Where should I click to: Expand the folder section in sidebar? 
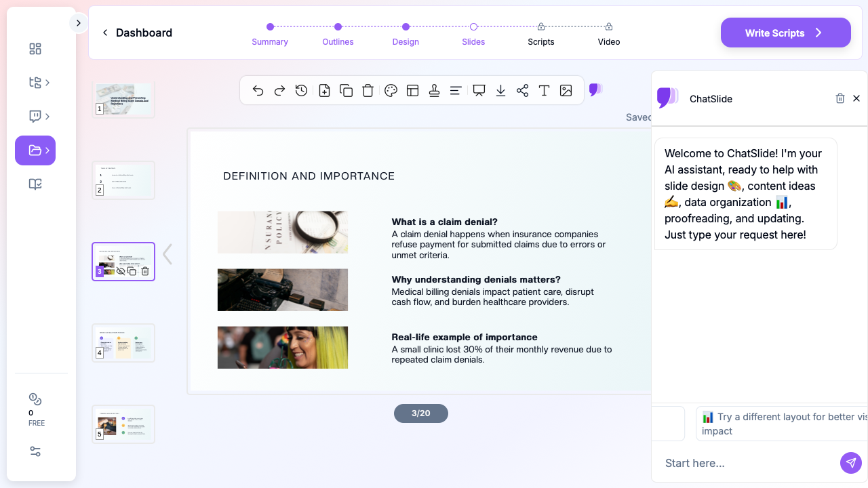(35, 150)
